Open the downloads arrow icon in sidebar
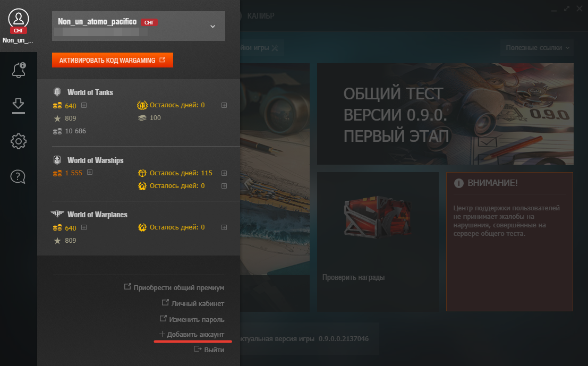The height and width of the screenshot is (366, 588). (19, 106)
